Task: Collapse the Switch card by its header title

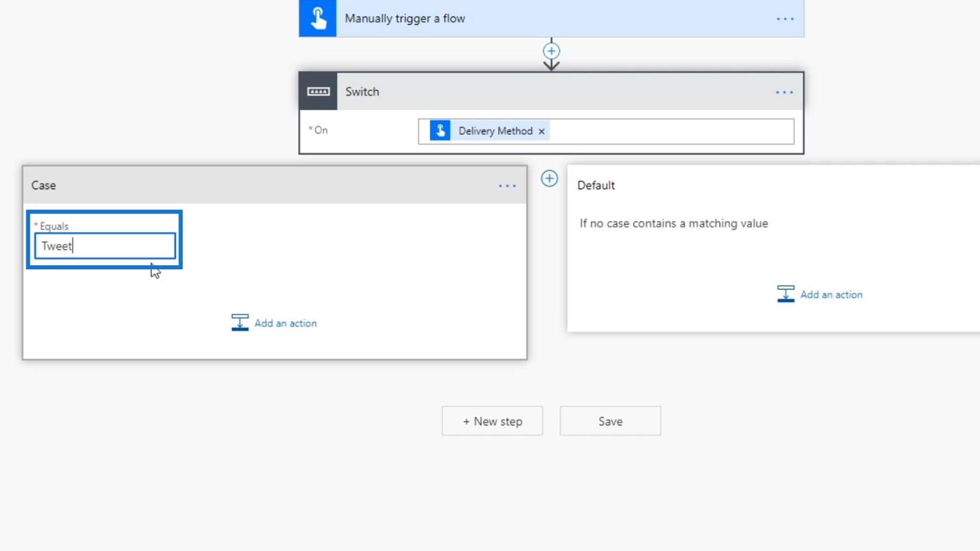Action: 362,92
